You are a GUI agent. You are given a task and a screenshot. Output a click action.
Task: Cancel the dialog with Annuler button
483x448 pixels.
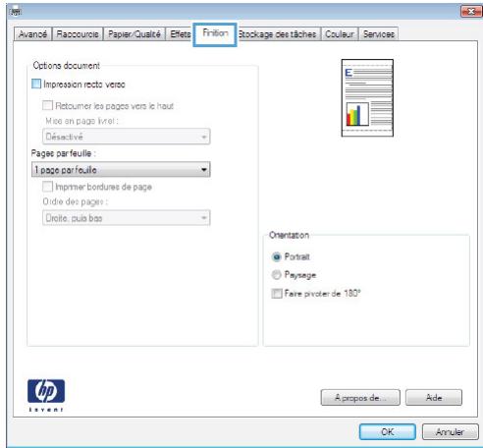point(451,432)
